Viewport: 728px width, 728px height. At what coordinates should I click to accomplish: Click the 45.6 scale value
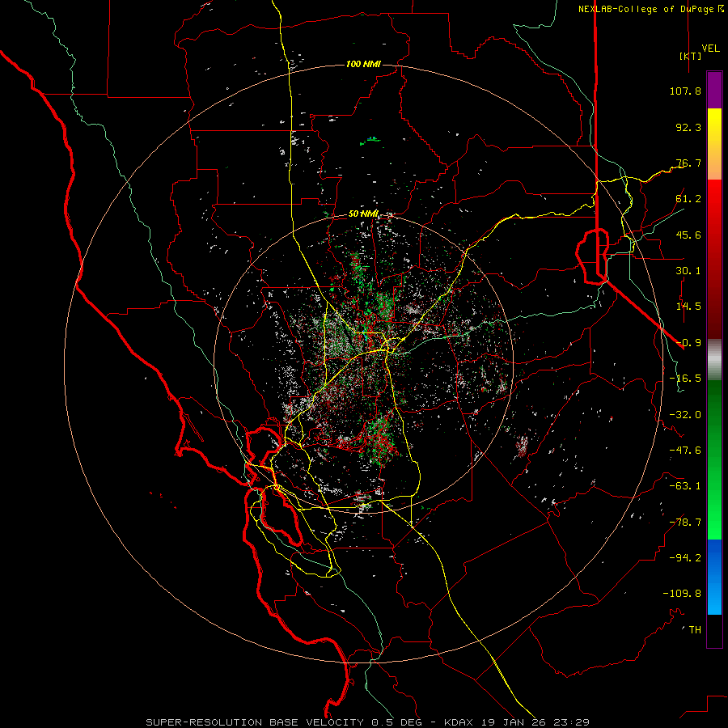tap(688, 235)
